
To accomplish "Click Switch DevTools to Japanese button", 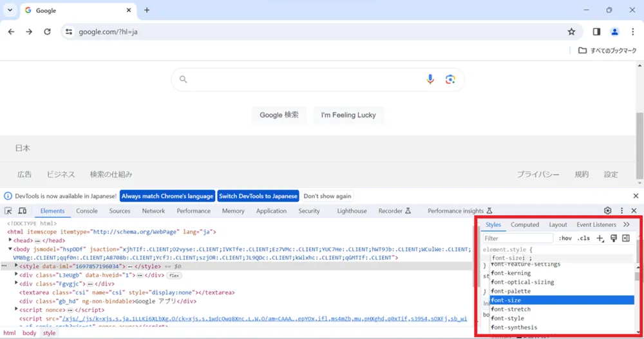I will tap(258, 196).
